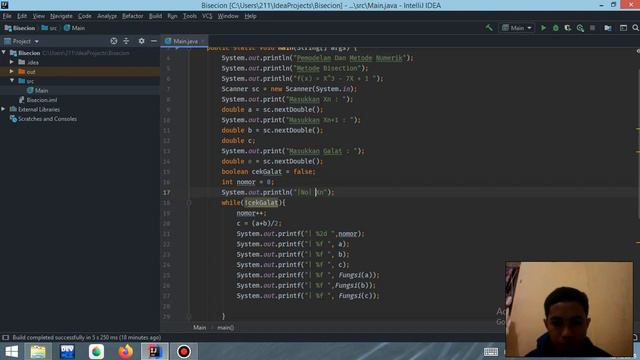Place cursor on 'c = (a+b)/2;' line

click(x=259, y=223)
